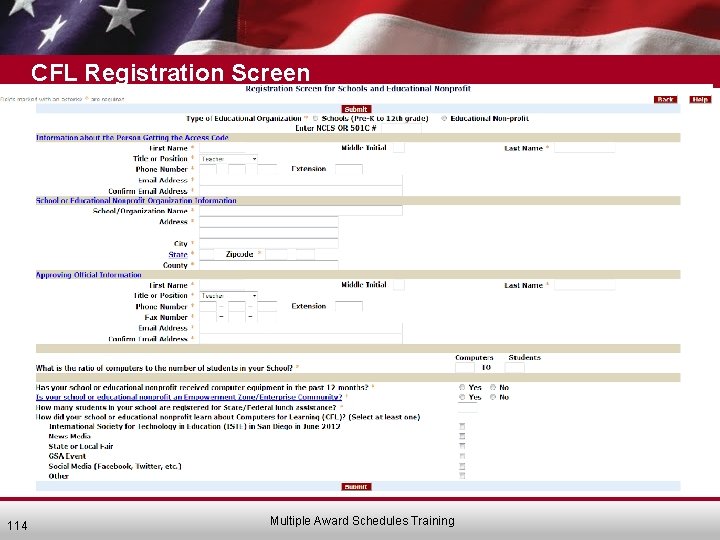Viewport: 720px width, 540px height.
Task: Click the County input field
Action: point(269,265)
